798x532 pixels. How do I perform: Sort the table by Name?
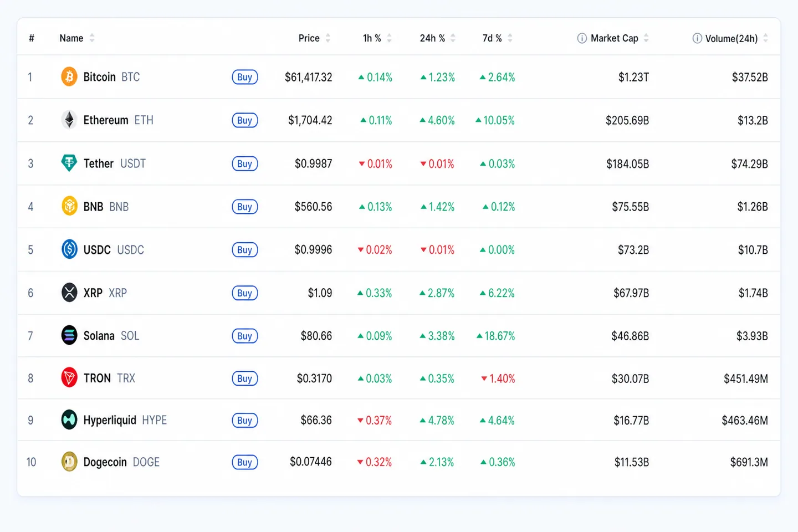[x=77, y=38]
